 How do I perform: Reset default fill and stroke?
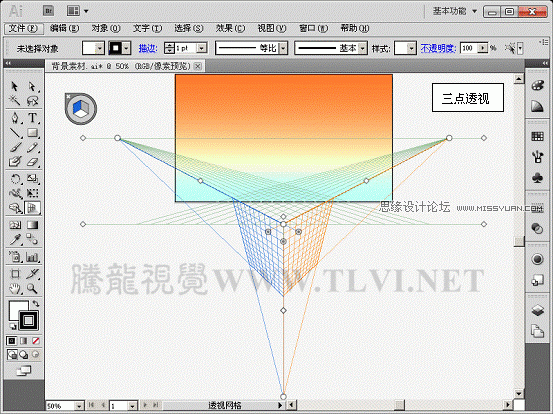[12, 327]
